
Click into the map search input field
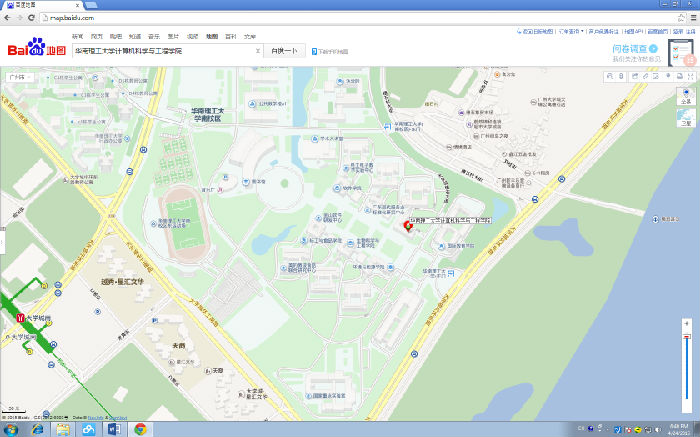click(160, 50)
